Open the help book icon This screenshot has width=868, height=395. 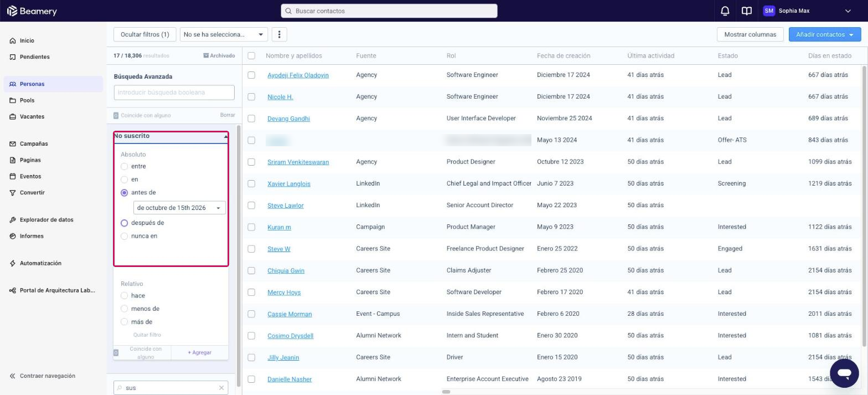747,11
